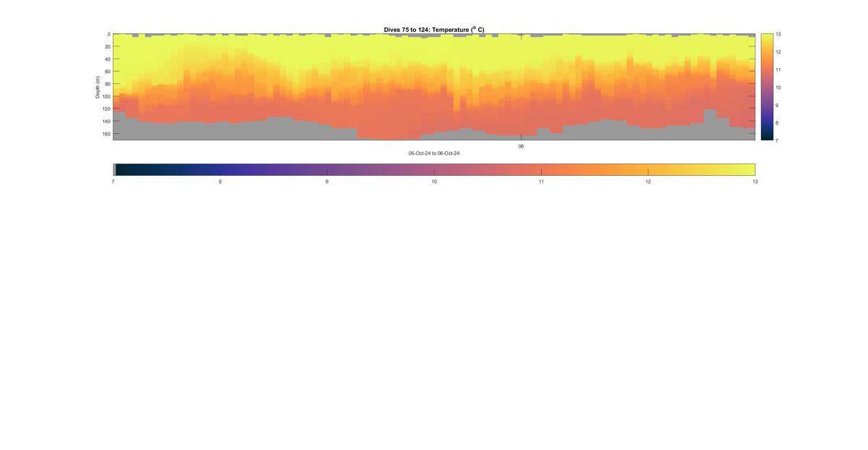Image resolution: width=868 pixels, height=450 pixels.
Task: Click the horizontal colorbar below the plot
Action: pyautogui.click(x=434, y=169)
